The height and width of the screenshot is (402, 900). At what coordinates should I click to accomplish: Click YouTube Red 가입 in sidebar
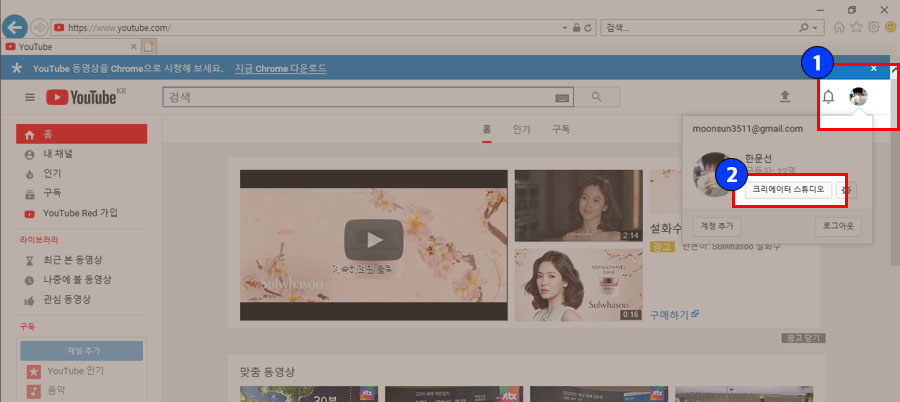tap(82, 213)
